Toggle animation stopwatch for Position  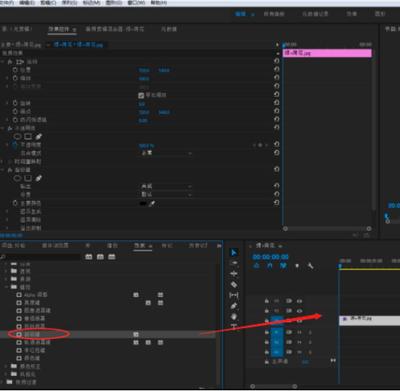pos(15,70)
